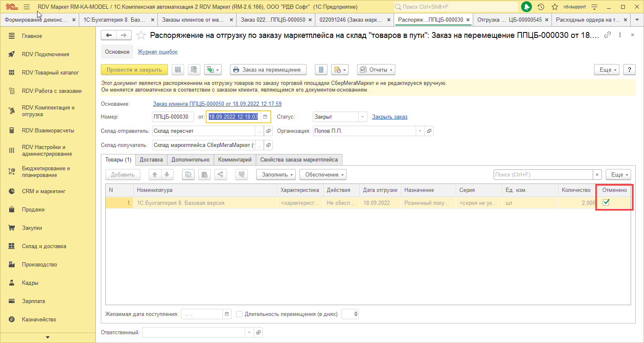Open the calendar picker next to document date
Viewport: 644px width, 343px height.
[265, 117]
